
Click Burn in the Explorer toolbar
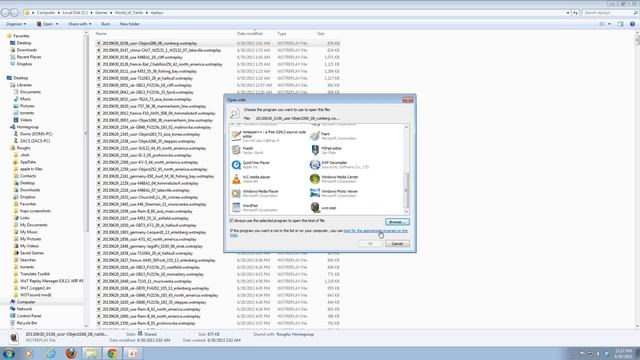(106, 24)
